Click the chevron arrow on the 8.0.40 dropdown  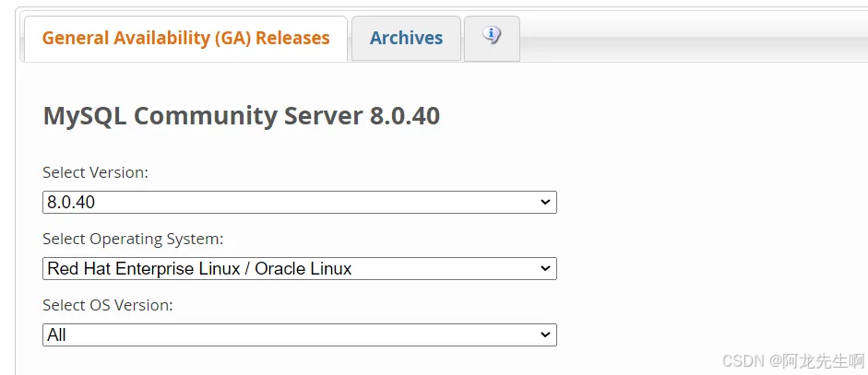point(545,202)
